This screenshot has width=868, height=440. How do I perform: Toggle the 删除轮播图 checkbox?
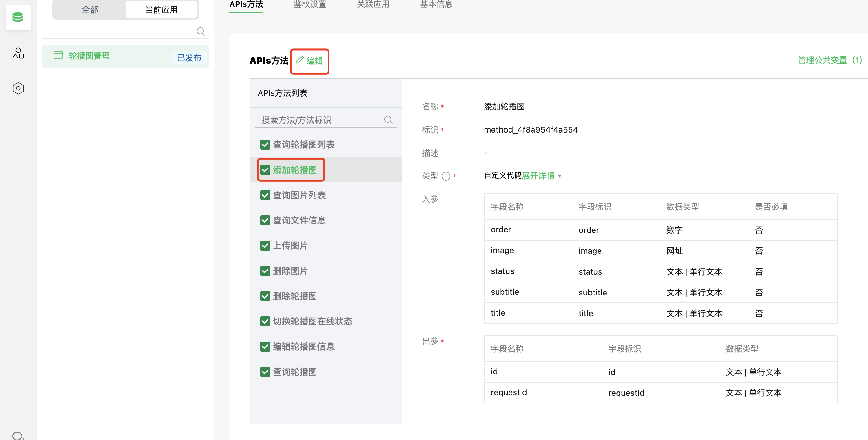pyautogui.click(x=265, y=296)
